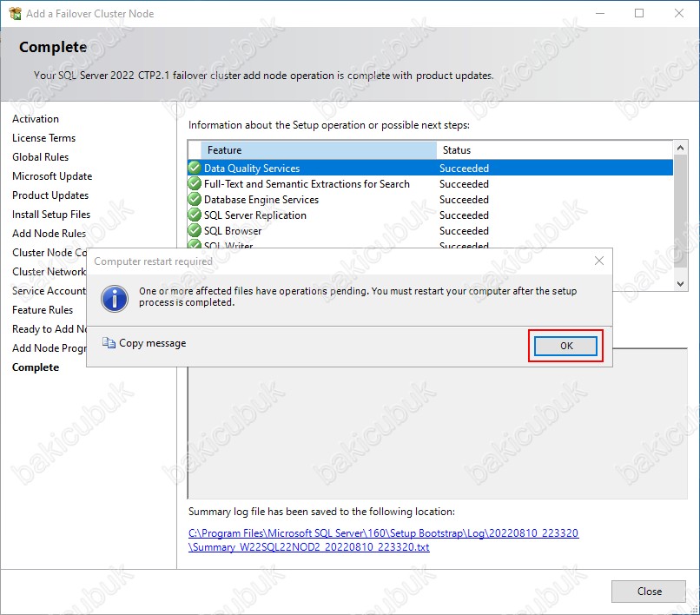The height and width of the screenshot is (615, 700).
Task: Click green check icon for Data Quality Services
Action: click(x=195, y=168)
